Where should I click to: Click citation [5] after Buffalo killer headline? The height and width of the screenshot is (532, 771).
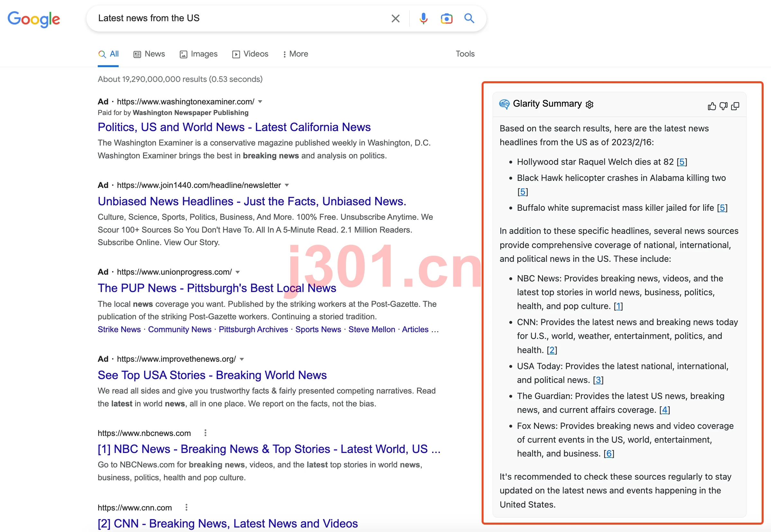point(722,208)
